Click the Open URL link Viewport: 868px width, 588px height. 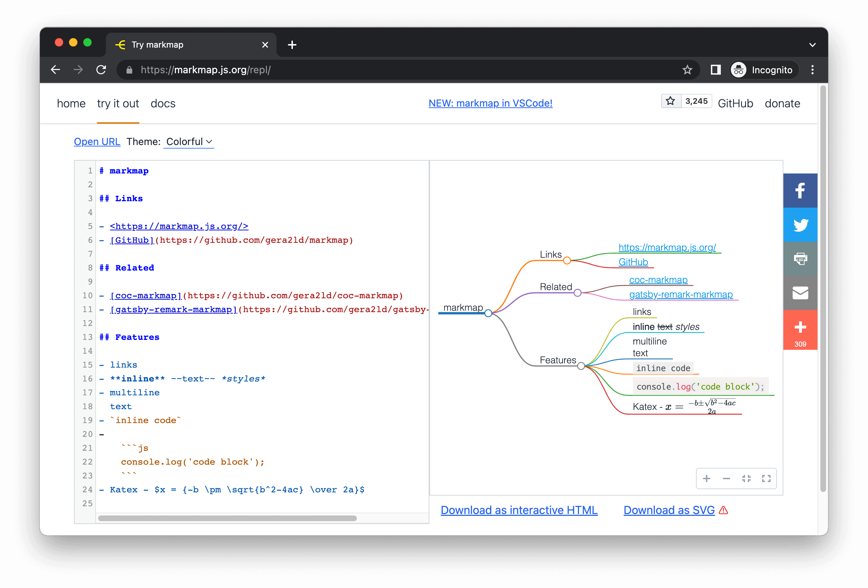[97, 141]
